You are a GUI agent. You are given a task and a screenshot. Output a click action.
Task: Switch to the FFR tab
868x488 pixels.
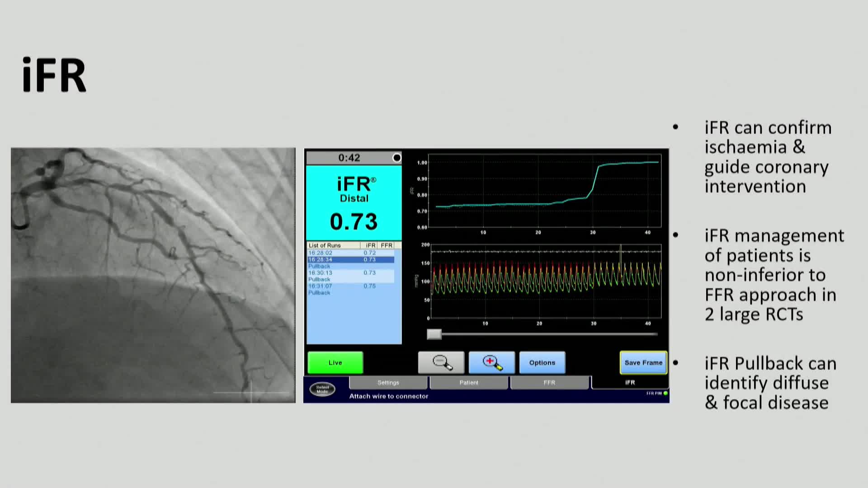pos(549,382)
